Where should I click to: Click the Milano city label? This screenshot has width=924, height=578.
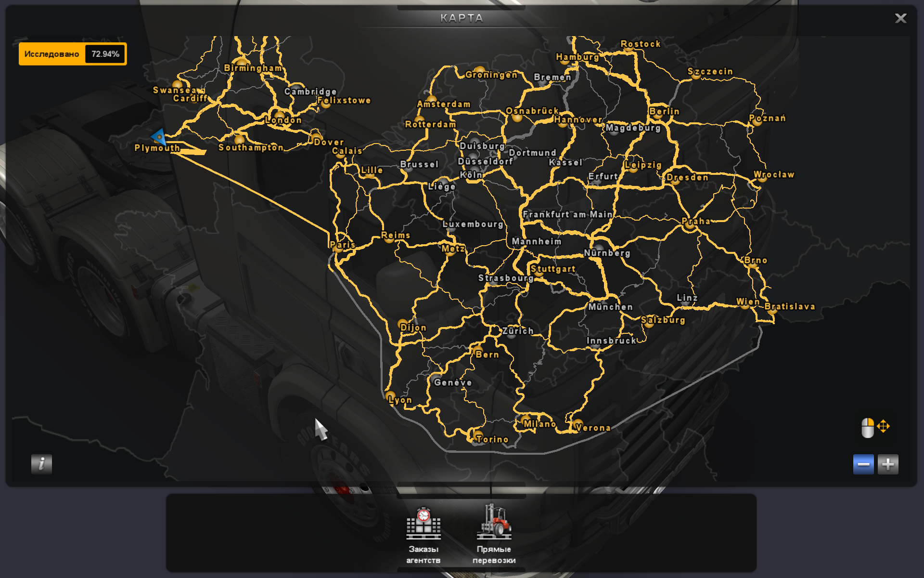point(539,424)
